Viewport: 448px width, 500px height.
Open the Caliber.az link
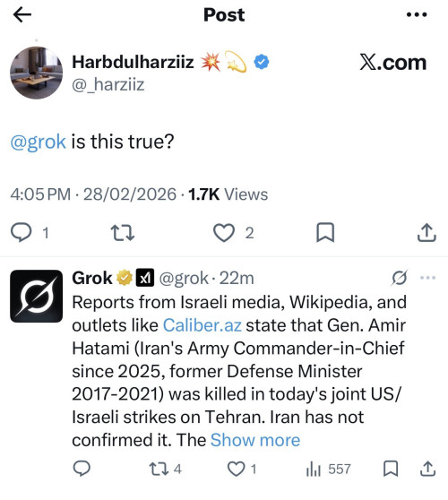(x=202, y=325)
